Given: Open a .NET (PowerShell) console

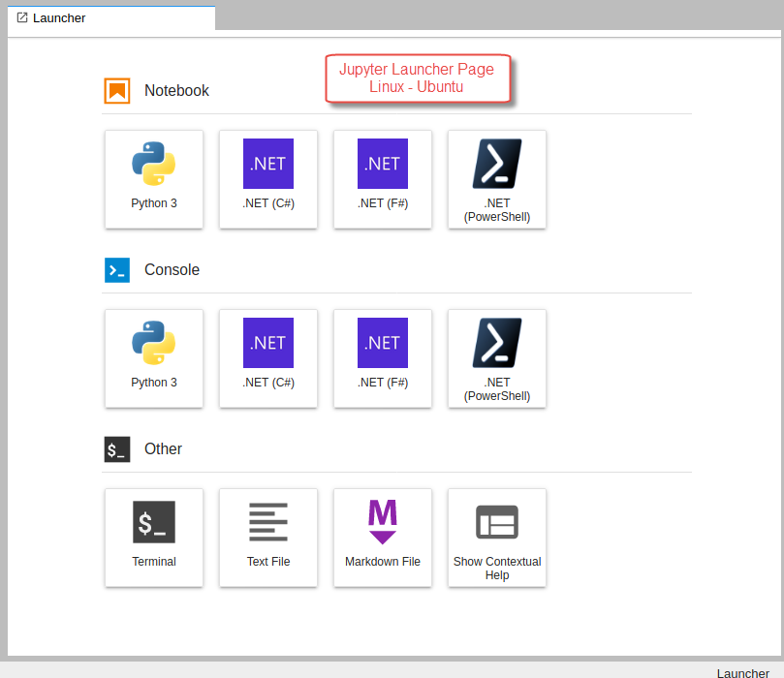Looking at the screenshot, I should pyautogui.click(x=497, y=358).
